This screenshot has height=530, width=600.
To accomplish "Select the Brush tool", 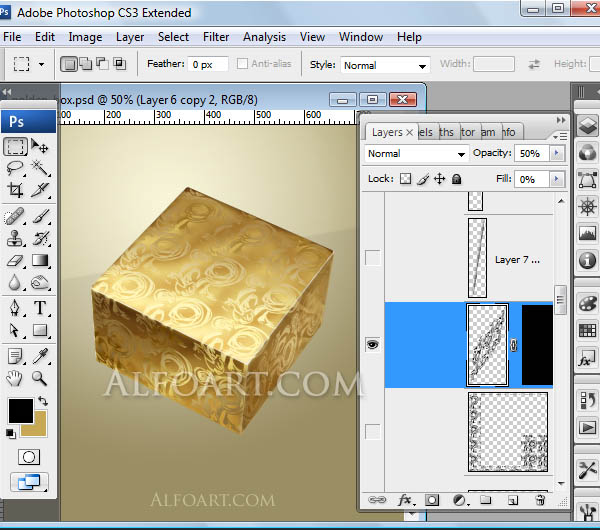I will pyautogui.click(x=41, y=217).
